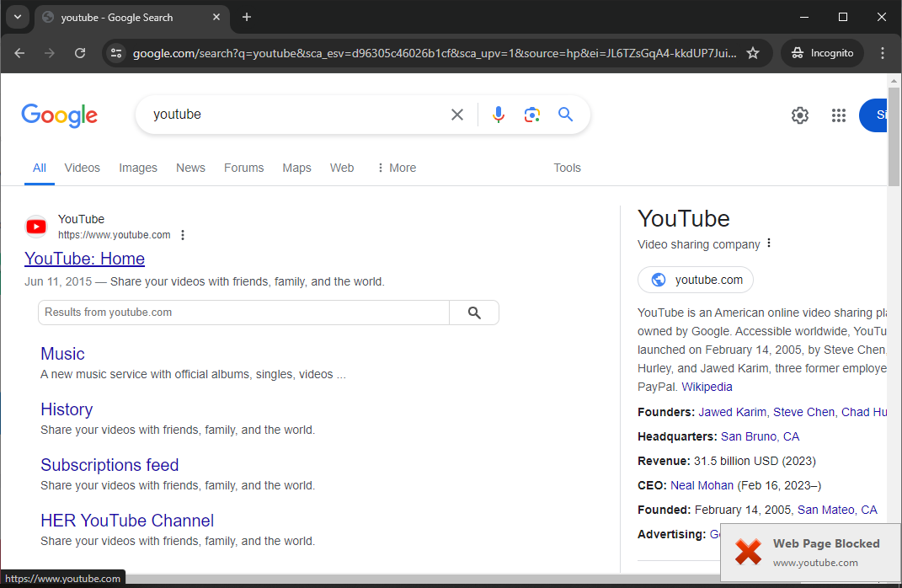This screenshot has width=902, height=588.
Task: Open options dots next to youtube.com URL
Action: [x=183, y=235]
